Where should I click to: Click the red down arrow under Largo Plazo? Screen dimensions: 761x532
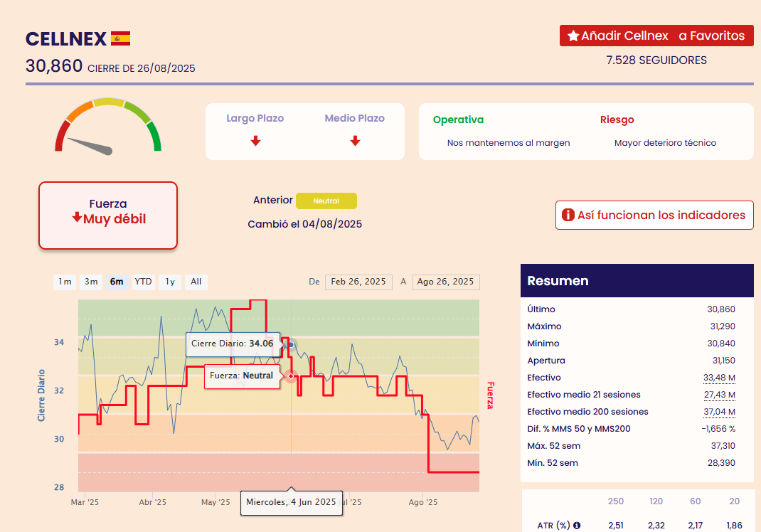tap(256, 141)
